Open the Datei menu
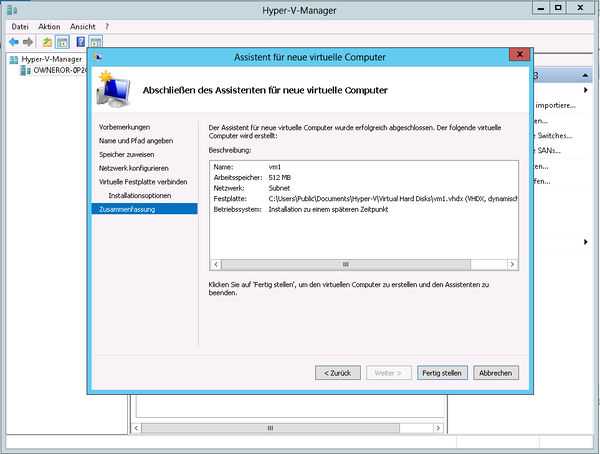Image resolution: width=600 pixels, height=454 pixels. pos(20,27)
